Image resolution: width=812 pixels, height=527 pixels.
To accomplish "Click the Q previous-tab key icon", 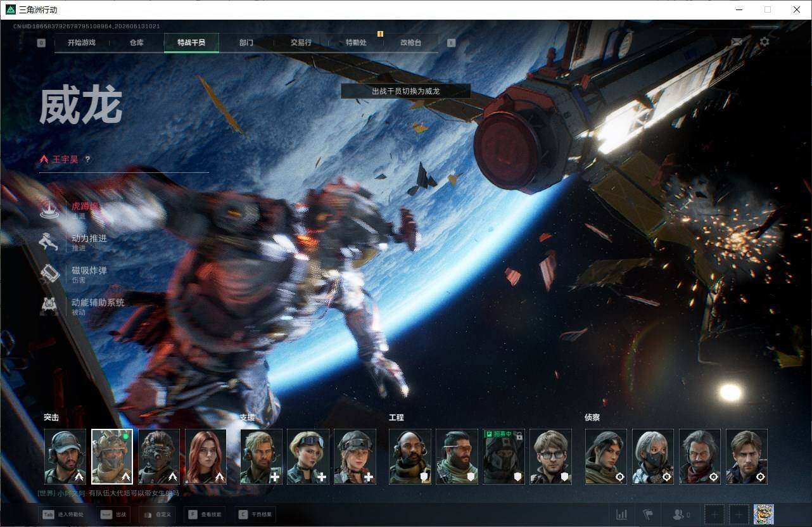I will 41,43.
